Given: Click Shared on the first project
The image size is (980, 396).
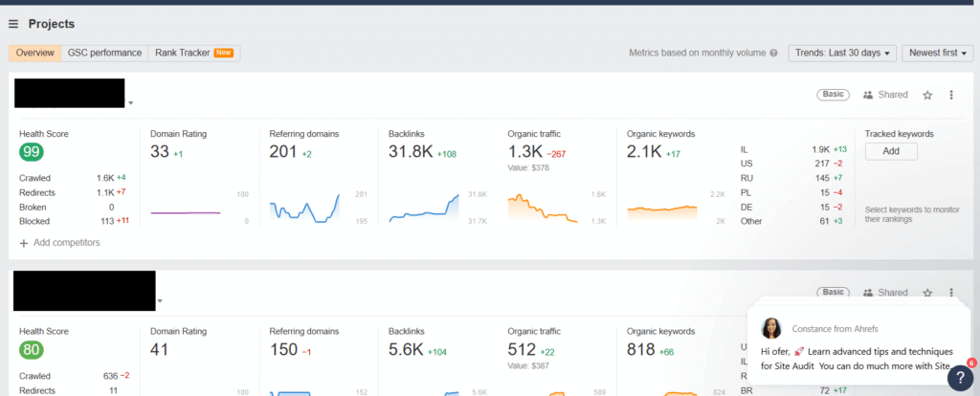Looking at the screenshot, I should (x=885, y=95).
